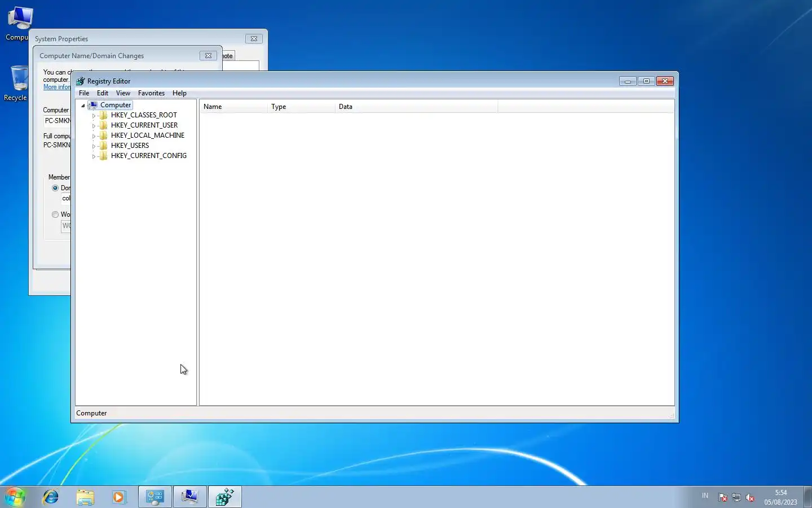Select the HKEY_CURRENT_USER tree label
The height and width of the screenshot is (508, 812).
pyautogui.click(x=144, y=125)
